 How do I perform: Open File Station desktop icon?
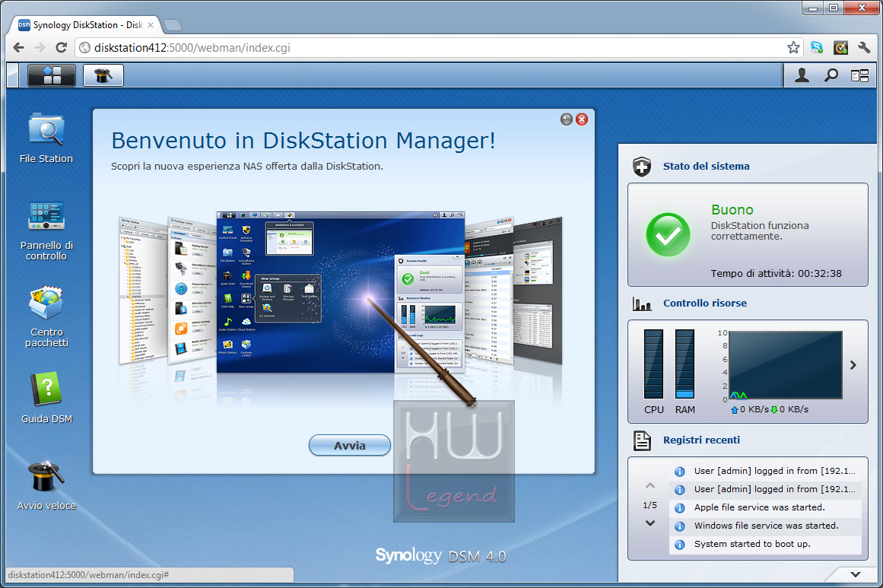pyautogui.click(x=46, y=138)
